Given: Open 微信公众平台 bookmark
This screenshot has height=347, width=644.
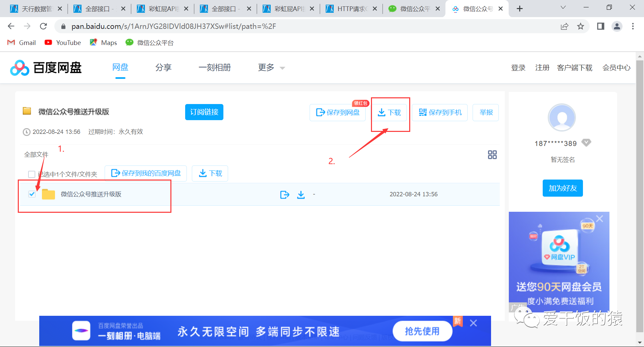Looking at the screenshot, I should click(x=150, y=43).
